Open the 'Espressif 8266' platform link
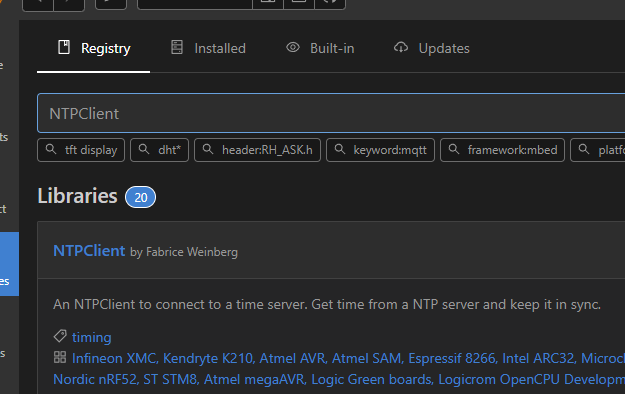 point(452,358)
